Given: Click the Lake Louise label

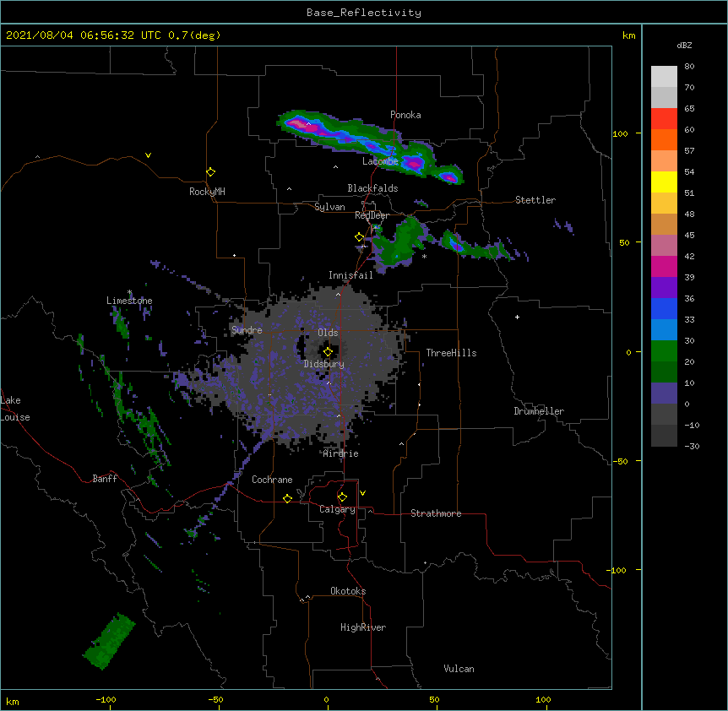Looking at the screenshot, I should click(x=14, y=409).
